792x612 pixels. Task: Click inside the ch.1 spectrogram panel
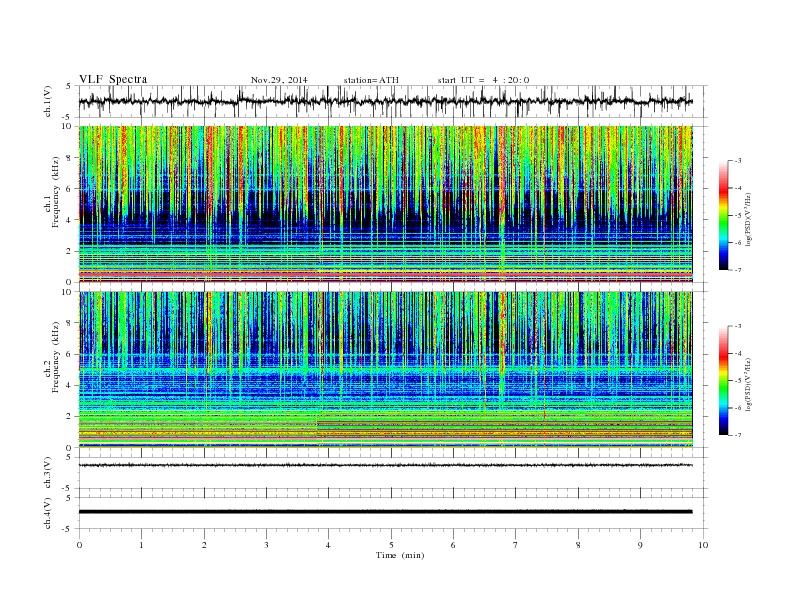pyautogui.click(x=385, y=204)
